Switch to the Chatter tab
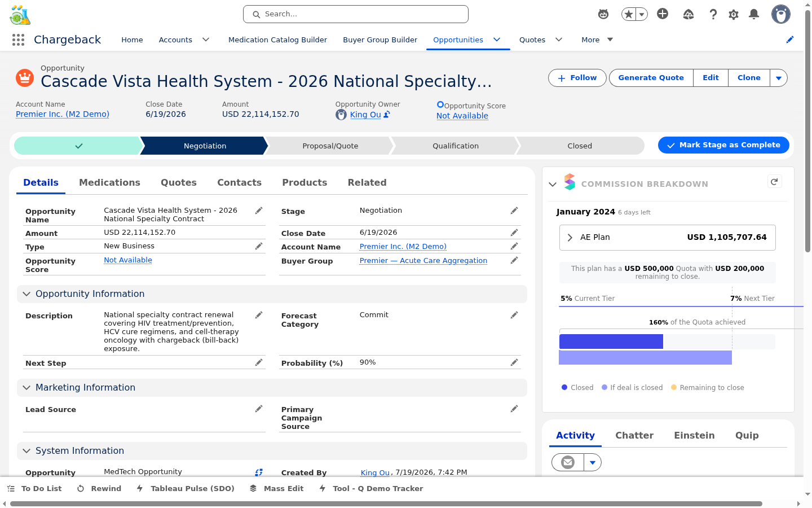Viewport: 812px width, 508px height. click(634, 435)
